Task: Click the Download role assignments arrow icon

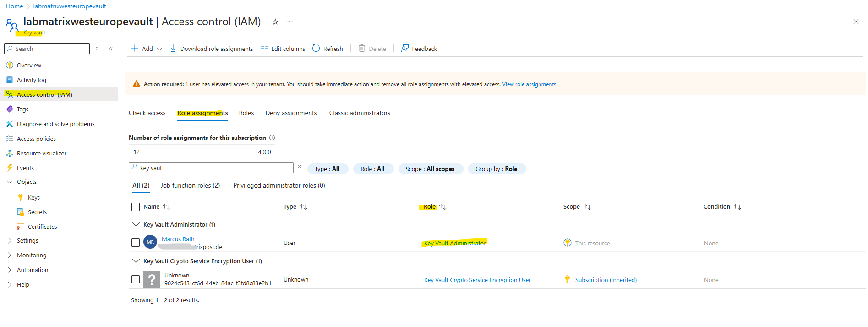Action: click(173, 49)
